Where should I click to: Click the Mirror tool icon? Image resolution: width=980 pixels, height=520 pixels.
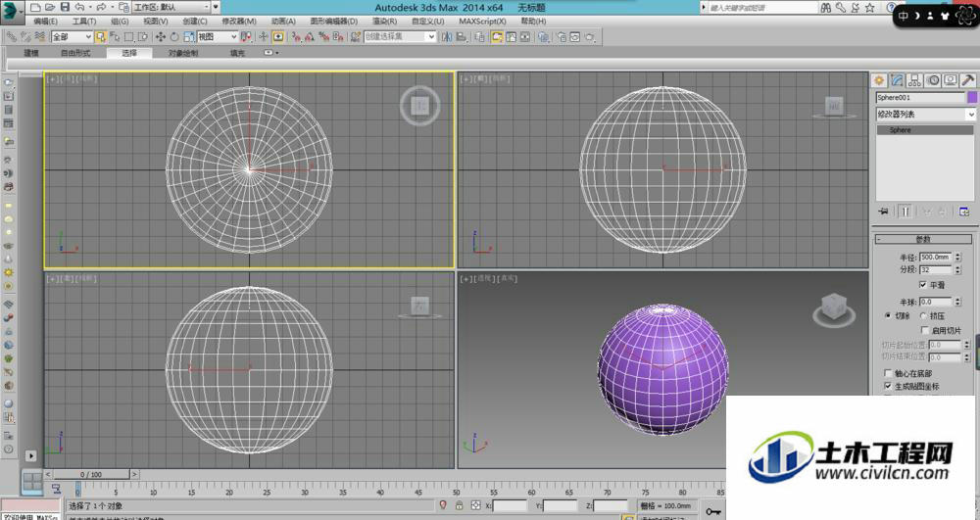click(447, 37)
